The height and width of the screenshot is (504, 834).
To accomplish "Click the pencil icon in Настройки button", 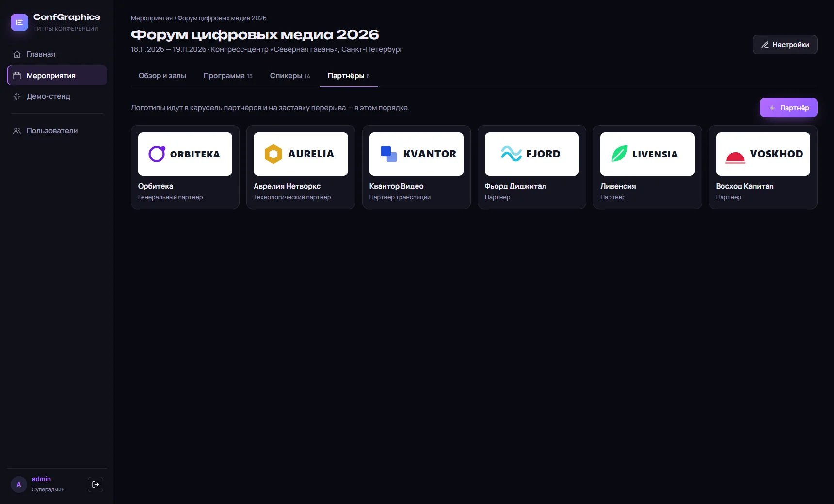I will click(x=765, y=45).
